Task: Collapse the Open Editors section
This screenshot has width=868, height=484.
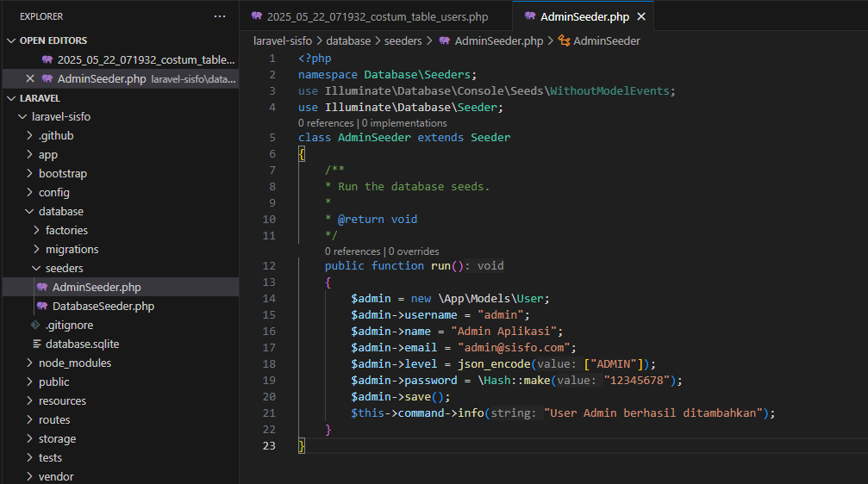Action: (x=11, y=40)
